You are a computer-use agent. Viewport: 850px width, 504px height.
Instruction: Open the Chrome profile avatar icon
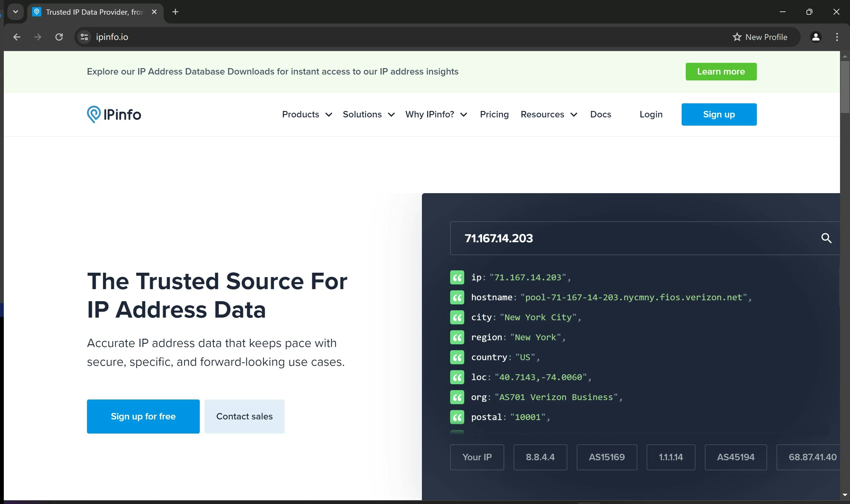(815, 37)
